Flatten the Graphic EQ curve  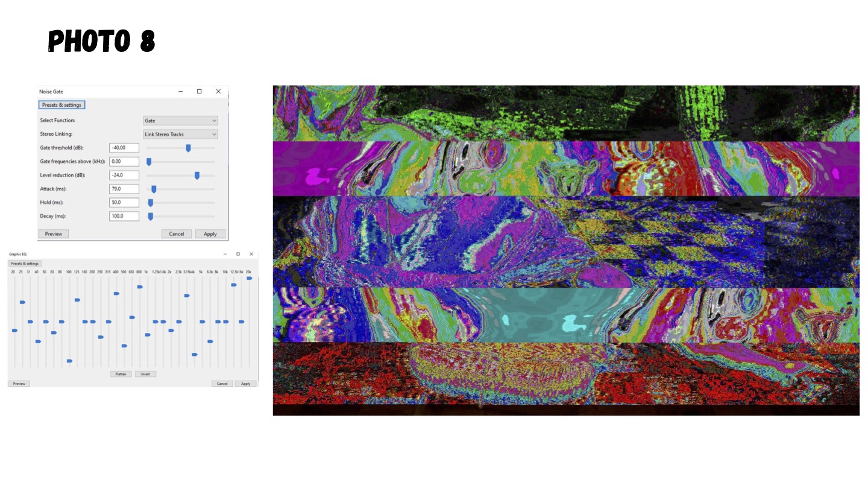[x=121, y=374]
